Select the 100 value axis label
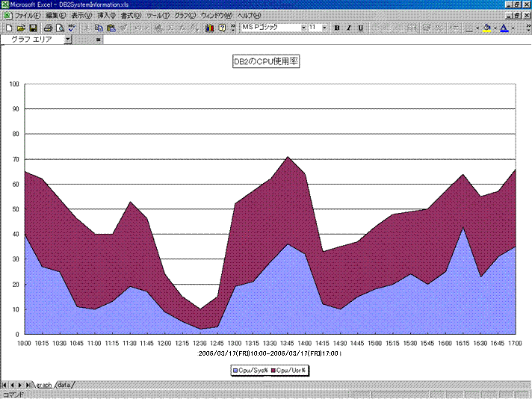 point(14,84)
